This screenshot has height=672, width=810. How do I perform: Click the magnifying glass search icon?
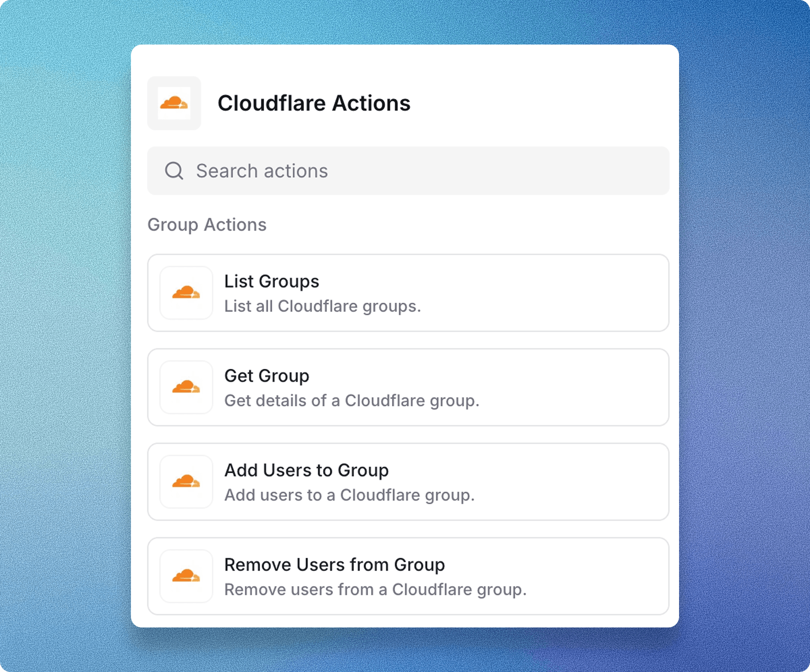(174, 171)
